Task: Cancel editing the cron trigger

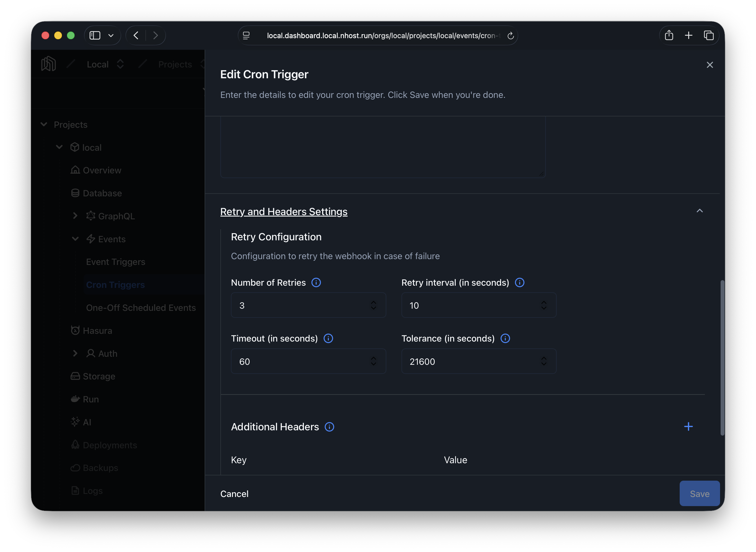Action: point(234,494)
